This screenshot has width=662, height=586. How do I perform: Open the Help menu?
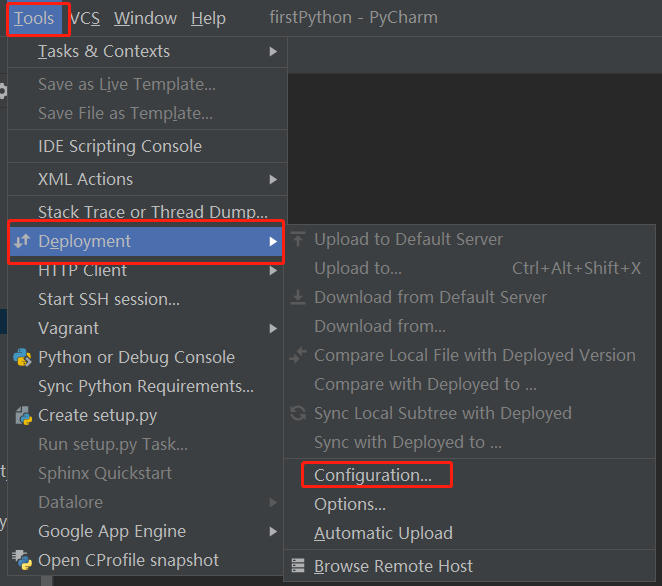click(x=208, y=18)
